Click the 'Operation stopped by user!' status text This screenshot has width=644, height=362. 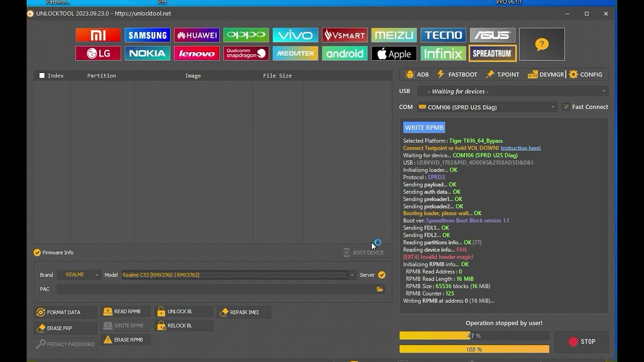pos(504,323)
